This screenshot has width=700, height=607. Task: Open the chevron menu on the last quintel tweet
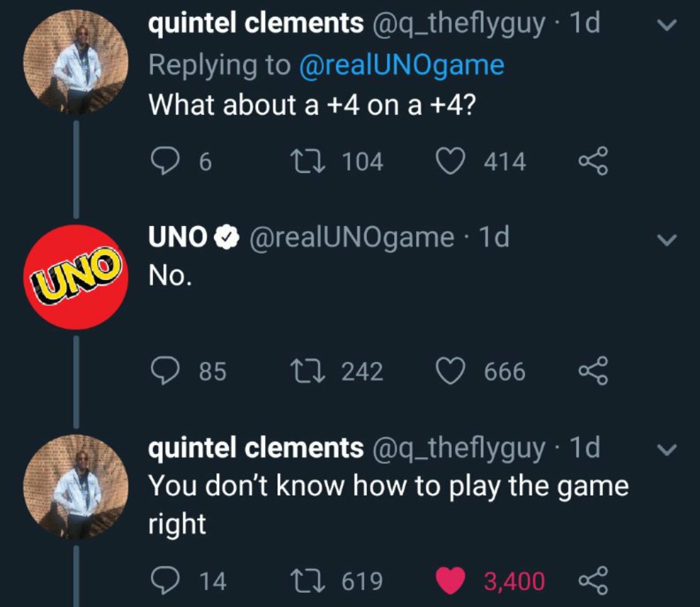tap(667, 450)
